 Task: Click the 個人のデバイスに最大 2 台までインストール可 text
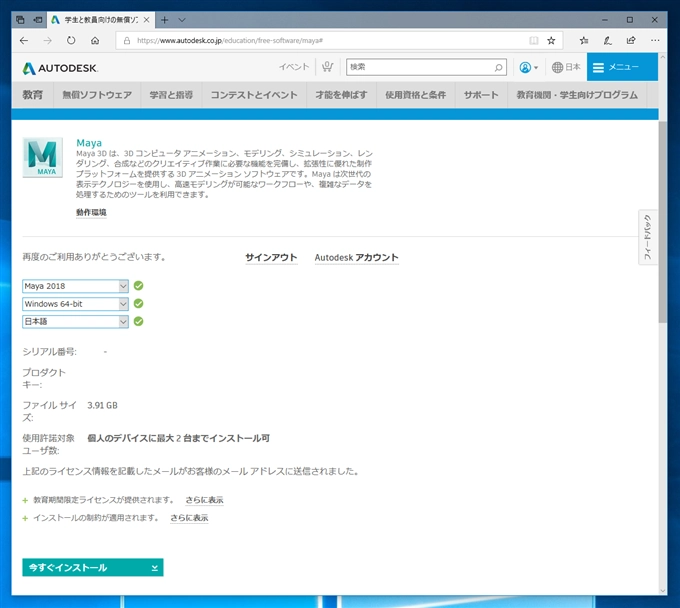[x=179, y=438]
